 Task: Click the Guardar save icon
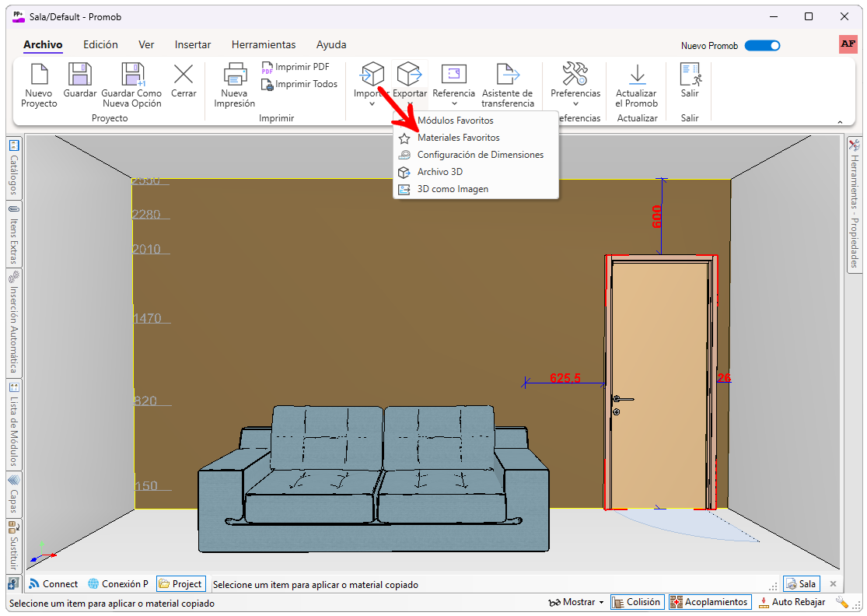80,75
